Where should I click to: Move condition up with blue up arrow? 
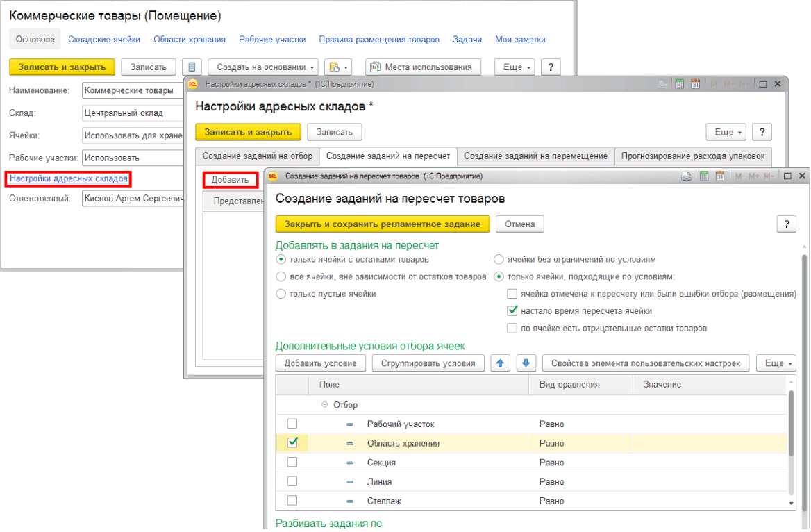click(501, 363)
